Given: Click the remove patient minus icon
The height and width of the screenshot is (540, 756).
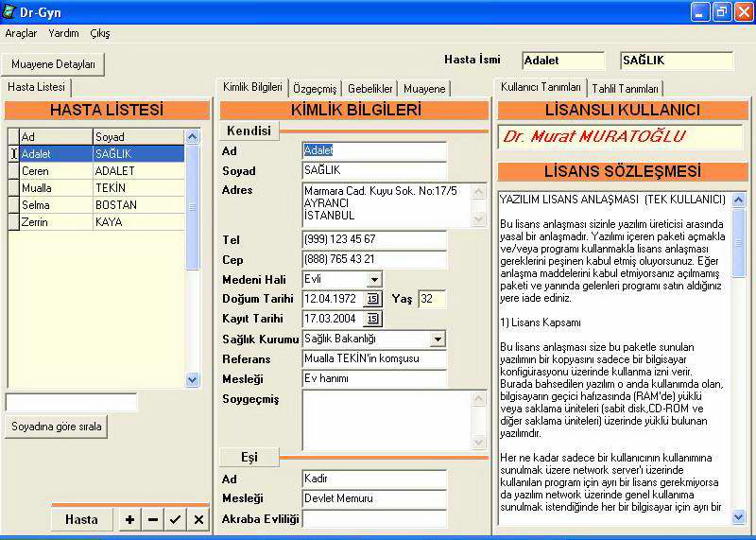Looking at the screenshot, I should [x=152, y=519].
